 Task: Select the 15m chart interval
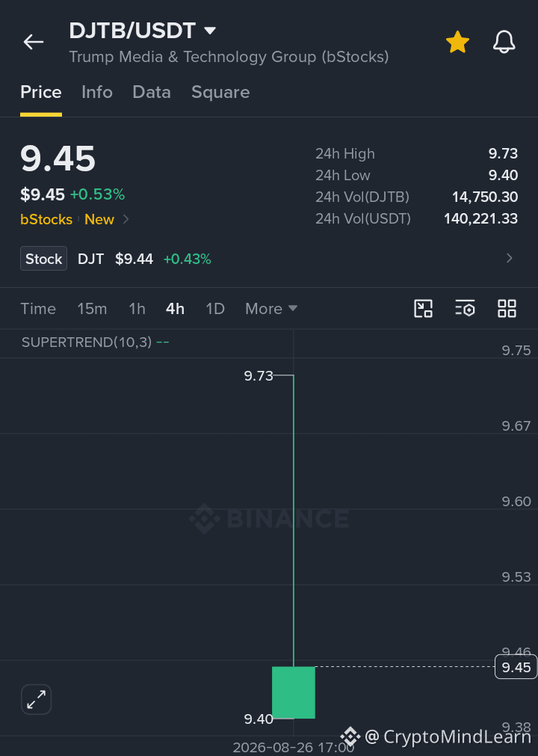point(92,309)
